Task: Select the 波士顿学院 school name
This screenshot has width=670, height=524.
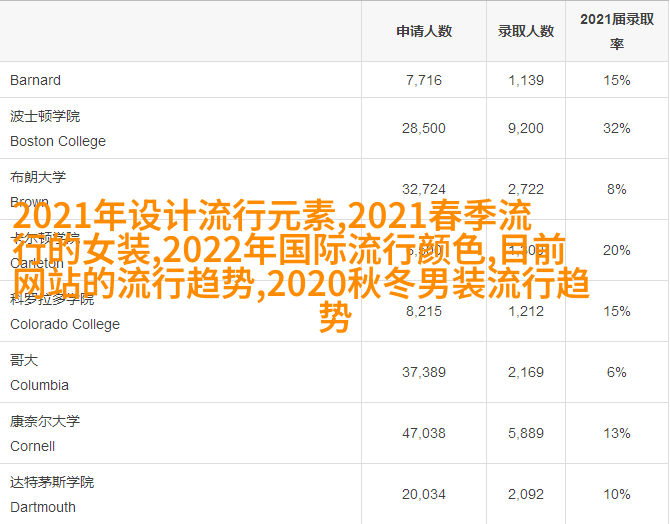Action: (x=45, y=116)
